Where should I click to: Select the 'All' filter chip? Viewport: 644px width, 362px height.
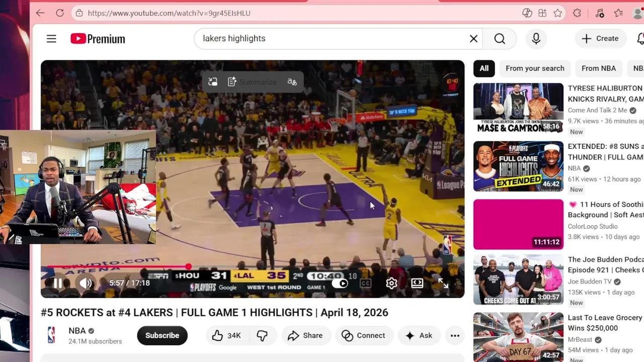point(484,68)
